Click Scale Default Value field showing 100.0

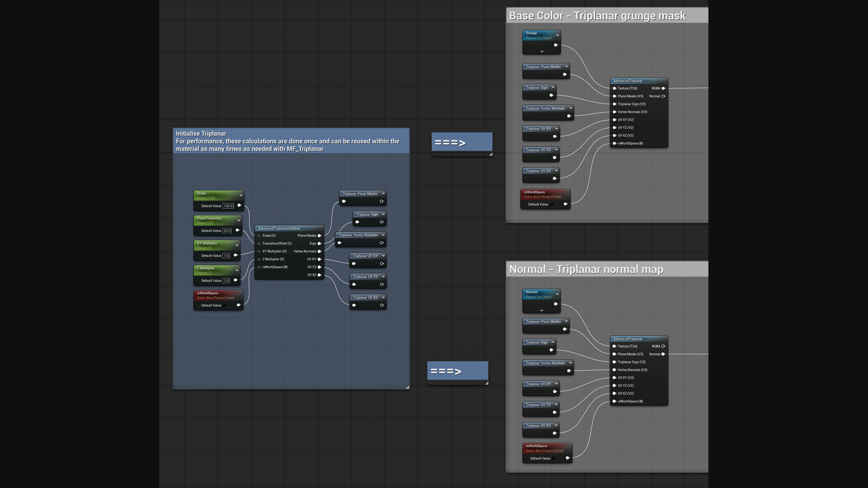(x=228, y=206)
